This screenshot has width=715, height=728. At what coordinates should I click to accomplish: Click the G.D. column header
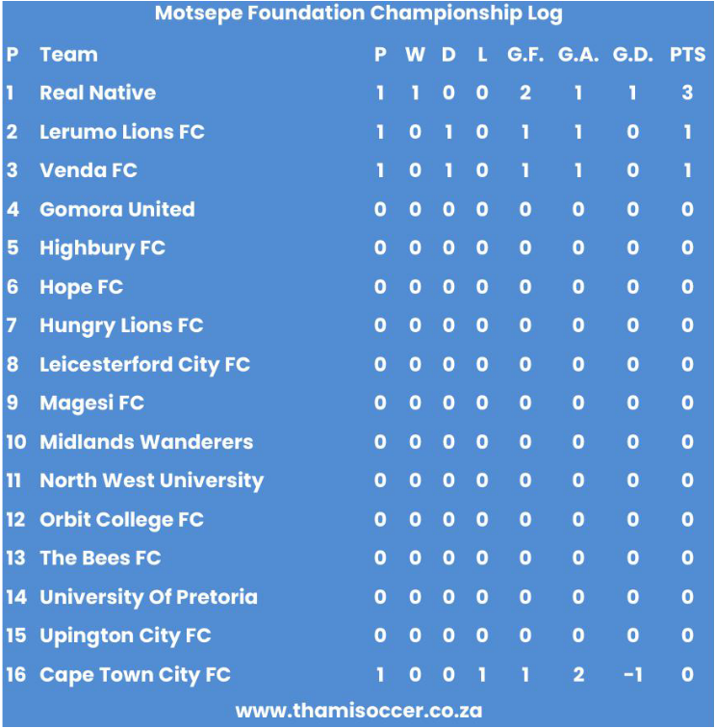(x=633, y=55)
